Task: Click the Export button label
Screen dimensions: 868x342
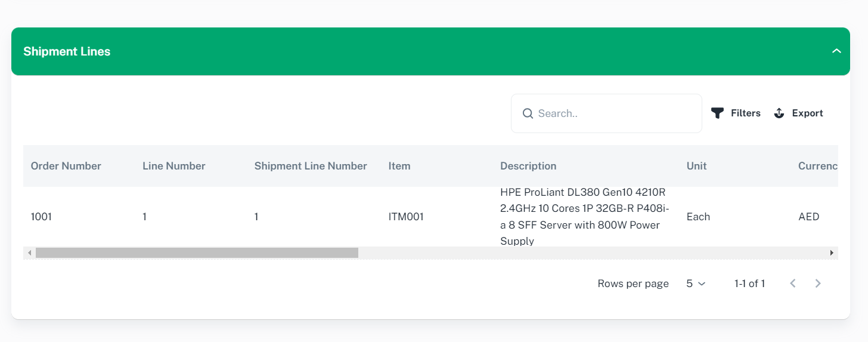Action: coord(807,113)
